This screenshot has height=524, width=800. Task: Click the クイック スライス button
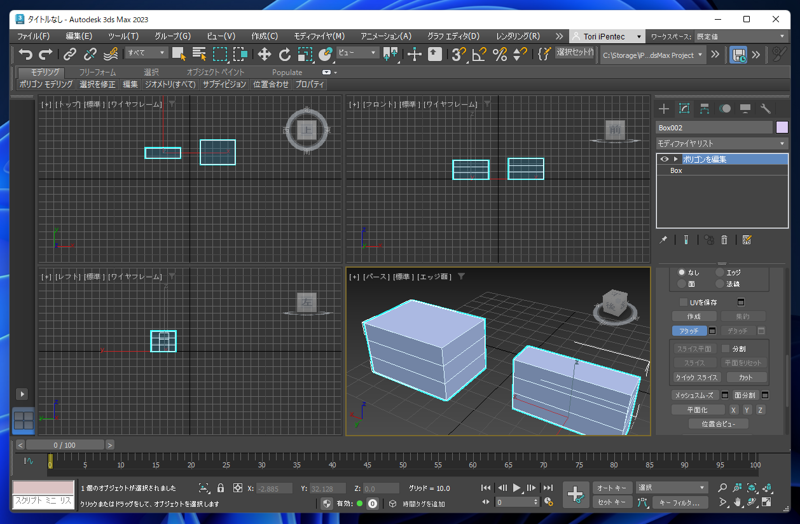pos(696,378)
